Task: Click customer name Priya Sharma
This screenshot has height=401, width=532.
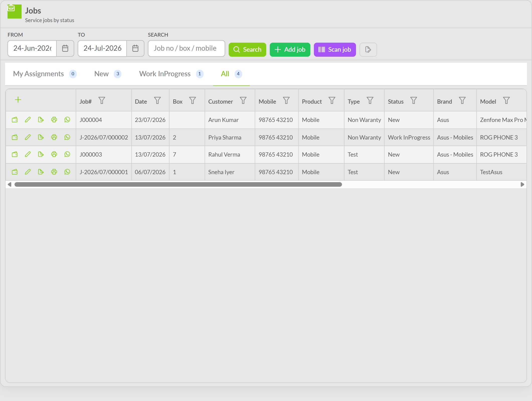Action: click(225, 138)
